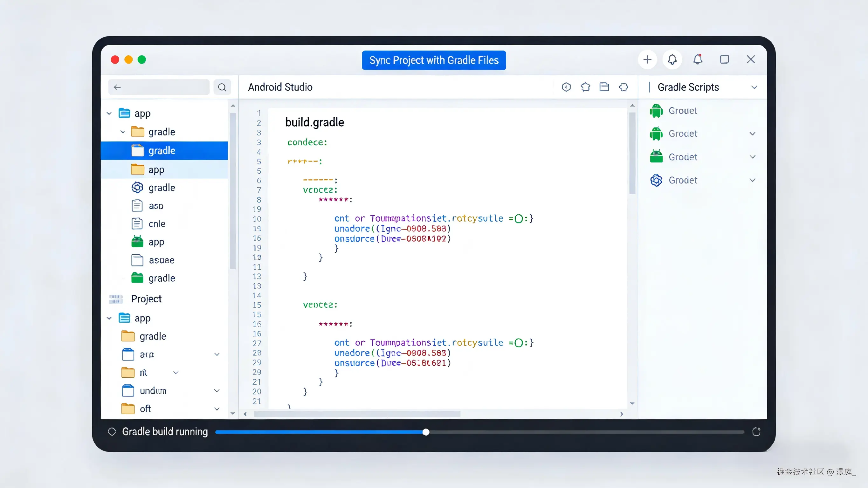Click the horizontal scrollbar under the editor

pyautogui.click(x=357, y=414)
